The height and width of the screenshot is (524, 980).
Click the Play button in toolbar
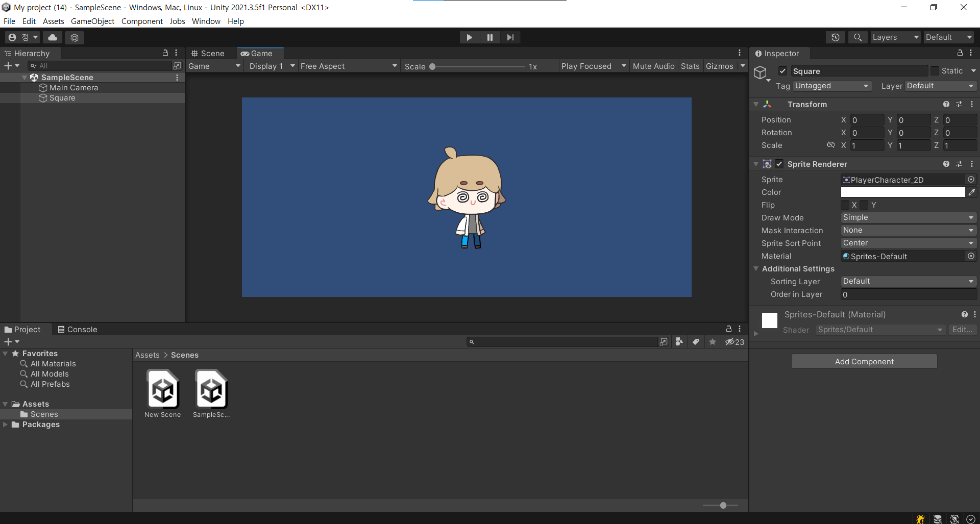click(x=469, y=37)
